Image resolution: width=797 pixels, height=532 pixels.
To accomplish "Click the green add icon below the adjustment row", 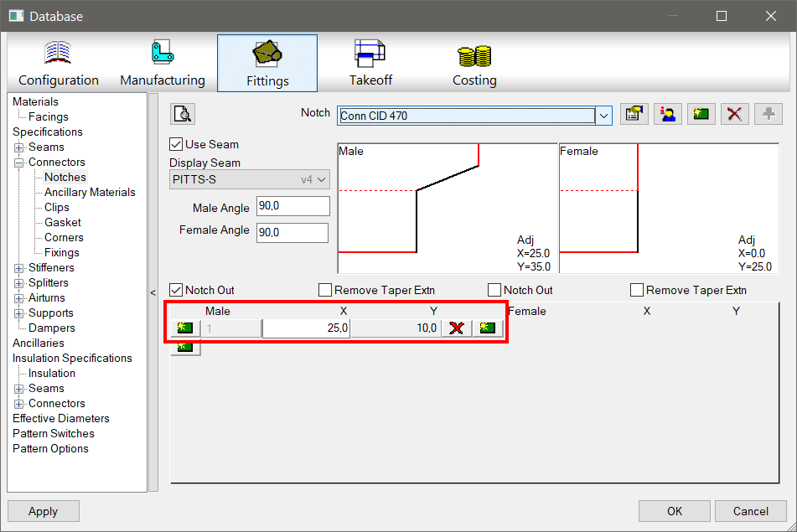I will [184, 346].
